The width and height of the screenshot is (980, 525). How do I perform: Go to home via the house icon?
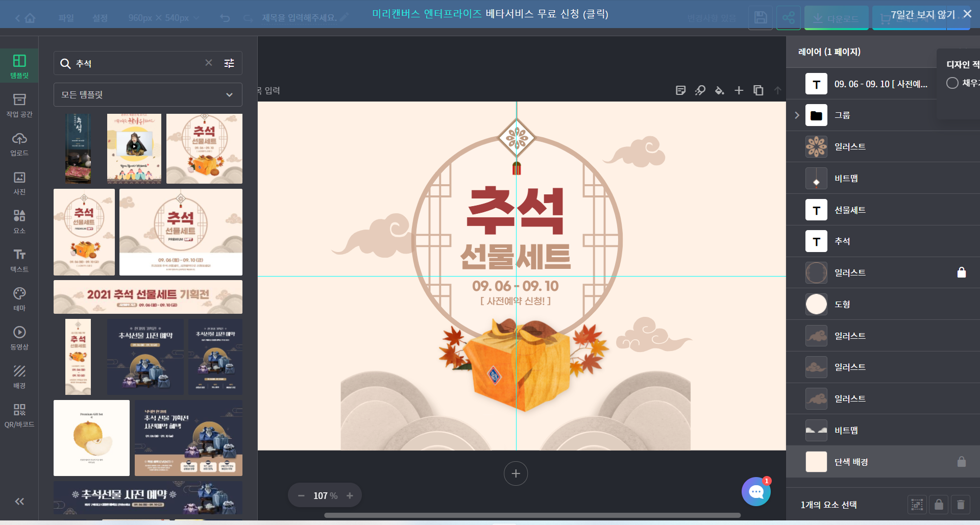(x=30, y=18)
